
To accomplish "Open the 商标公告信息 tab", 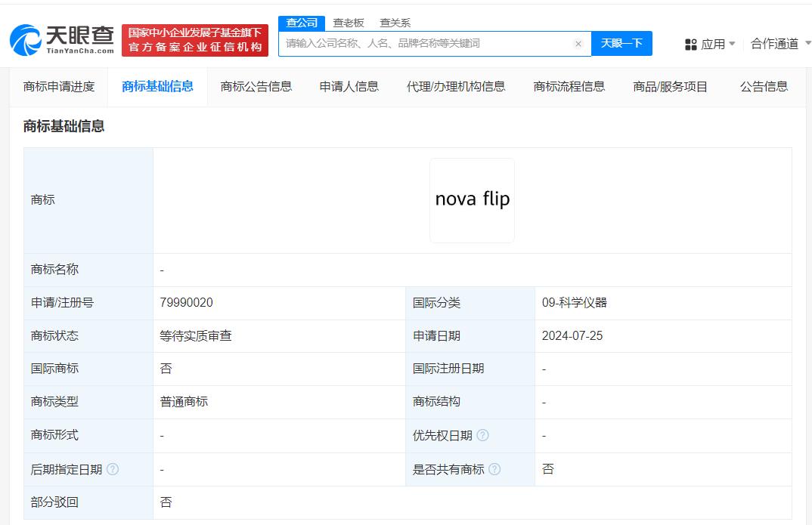I will coord(254,86).
